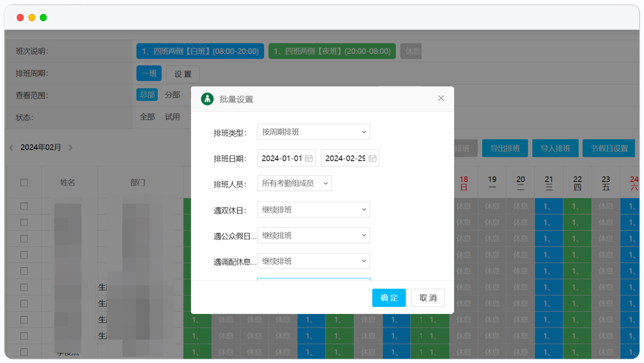Go to next month arrow
The width and height of the screenshot is (644, 363).
(x=71, y=148)
